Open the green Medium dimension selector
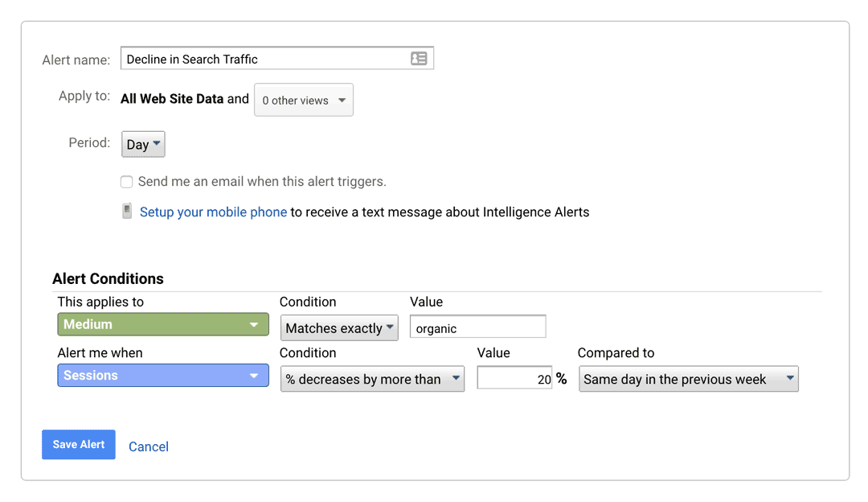 pyautogui.click(x=163, y=324)
